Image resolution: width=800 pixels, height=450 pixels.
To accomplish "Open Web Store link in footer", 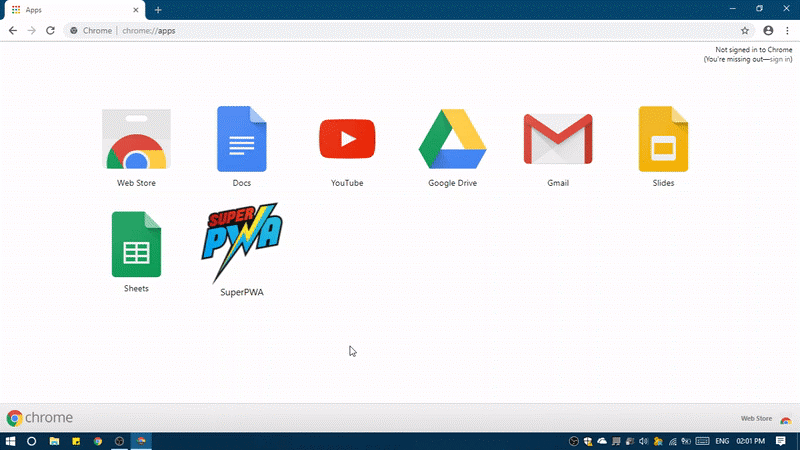I will point(756,418).
